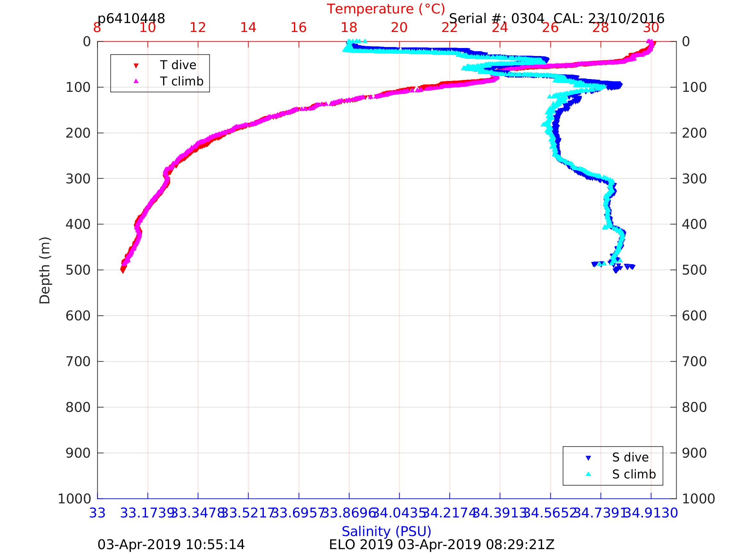The width and height of the screenshot is (747, 560).
Task: Click the blue S dive legend marker
Action: coord(588,458)
